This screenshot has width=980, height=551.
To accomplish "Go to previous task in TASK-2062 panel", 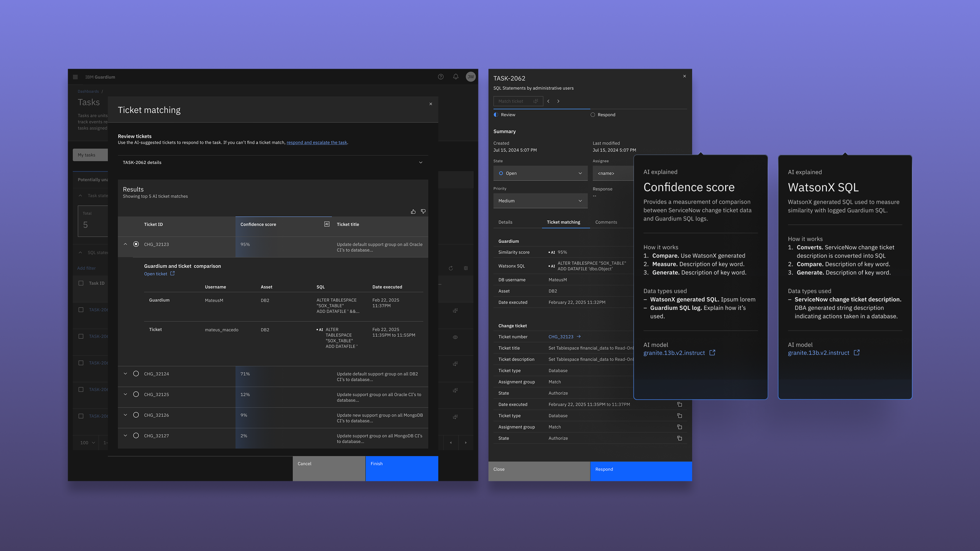I will (548, 101).
